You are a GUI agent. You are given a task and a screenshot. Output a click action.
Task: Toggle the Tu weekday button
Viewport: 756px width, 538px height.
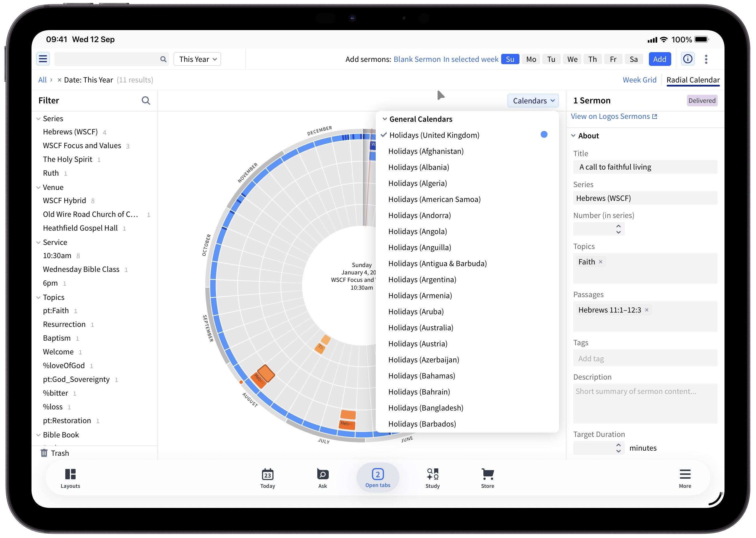click(x=551, y=59)
